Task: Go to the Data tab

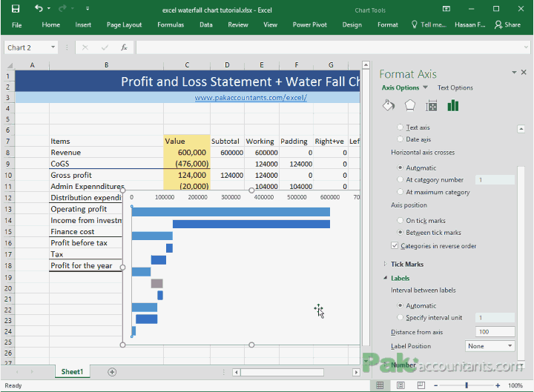Action: pyautogui.click(x=205, y=25)
